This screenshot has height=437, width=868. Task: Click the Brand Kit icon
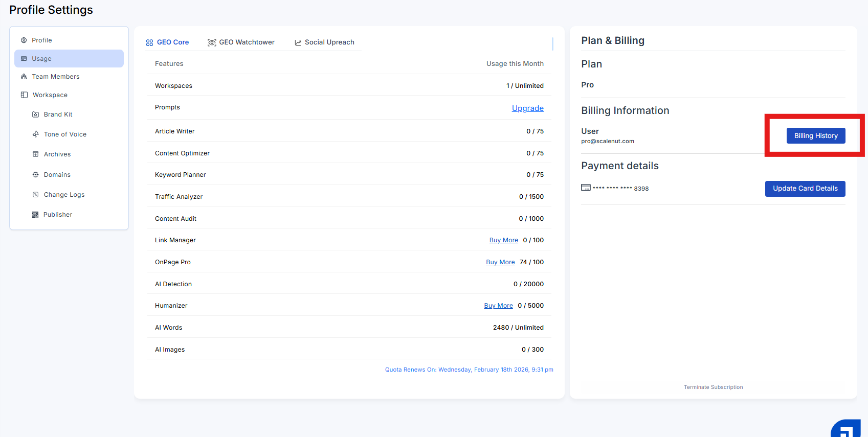coord(35,114)
